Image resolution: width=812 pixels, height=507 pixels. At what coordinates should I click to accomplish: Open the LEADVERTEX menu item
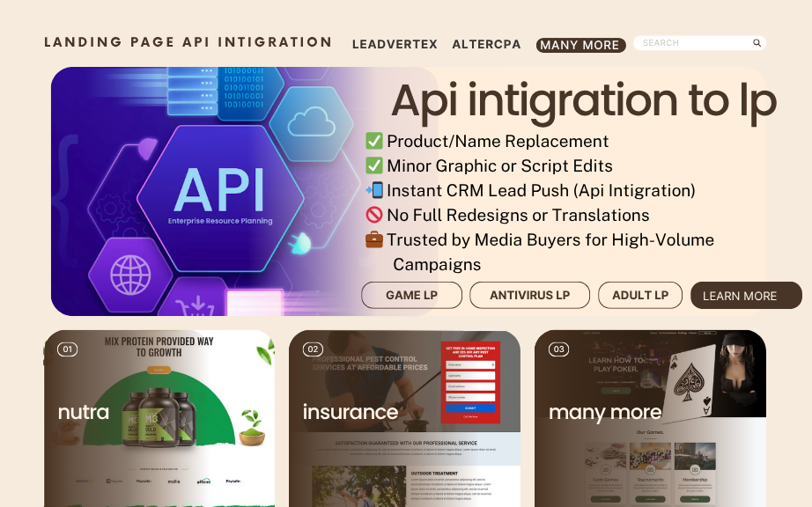(x=395, y=45)
